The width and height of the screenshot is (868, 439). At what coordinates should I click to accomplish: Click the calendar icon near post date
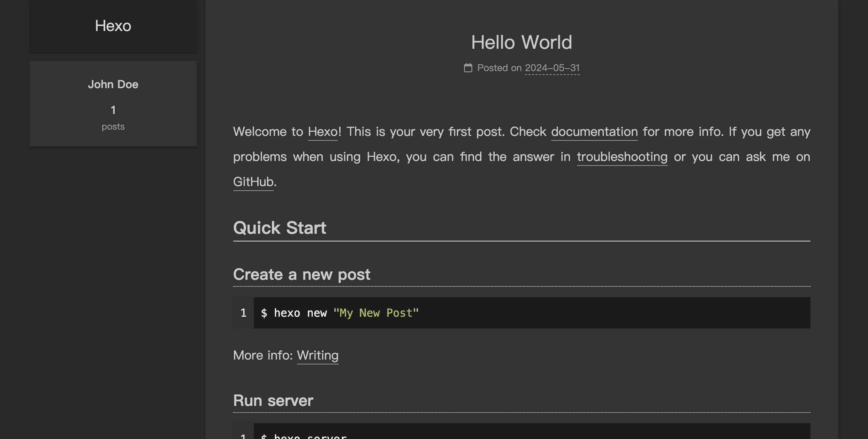(x=468, y=68)
